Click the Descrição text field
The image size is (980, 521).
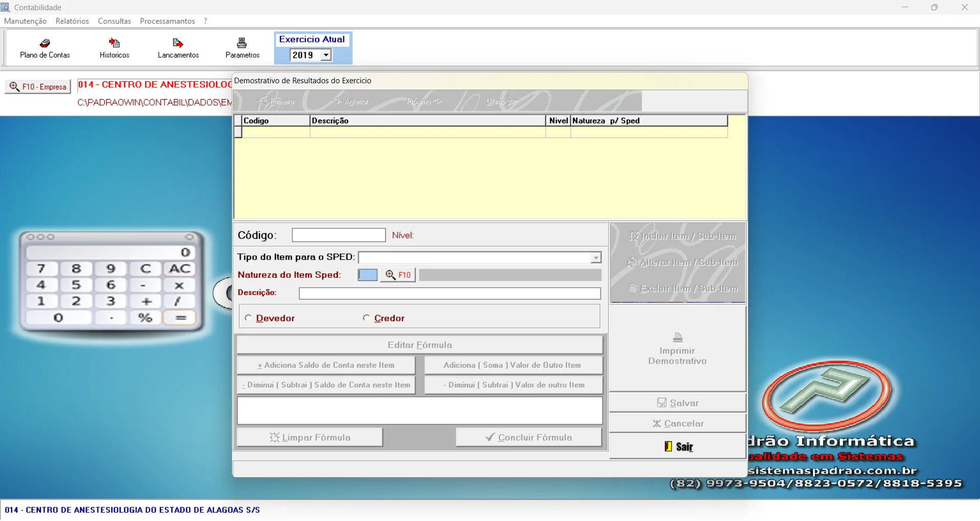pos(450,294)
